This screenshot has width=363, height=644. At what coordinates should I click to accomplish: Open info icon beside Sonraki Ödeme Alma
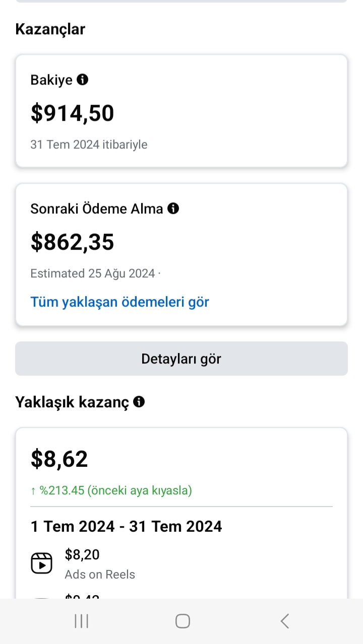click(x=173, y=208)
